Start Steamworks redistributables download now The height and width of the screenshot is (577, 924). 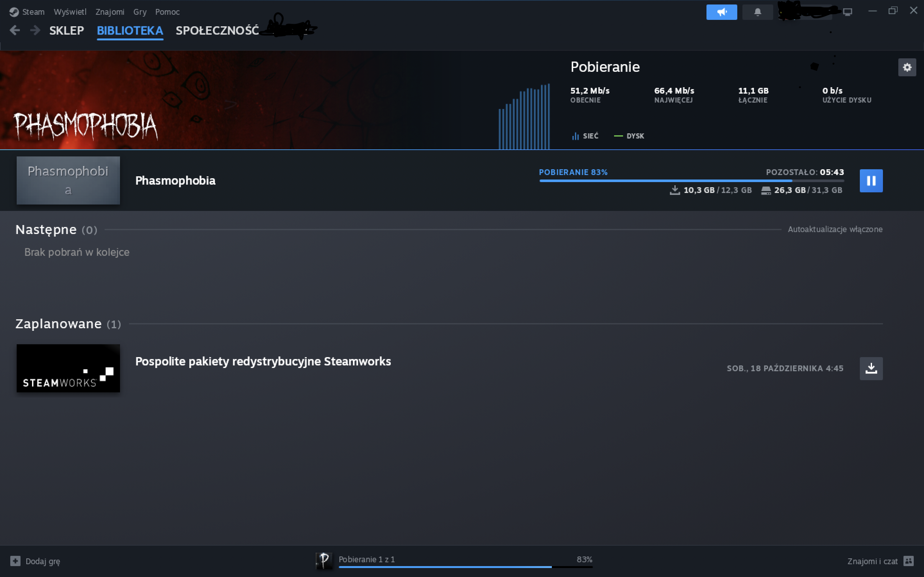(870, 368)
